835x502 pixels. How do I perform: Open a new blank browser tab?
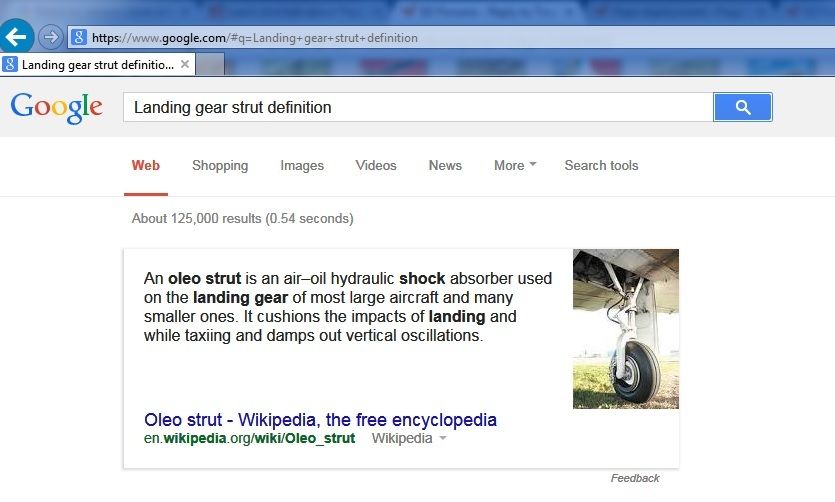click(210, 65)
